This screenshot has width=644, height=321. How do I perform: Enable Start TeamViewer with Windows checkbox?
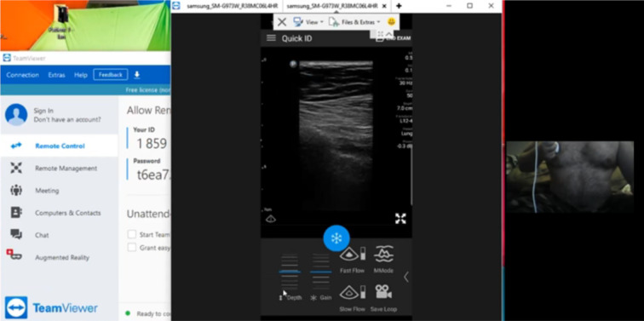click(132, 234)
